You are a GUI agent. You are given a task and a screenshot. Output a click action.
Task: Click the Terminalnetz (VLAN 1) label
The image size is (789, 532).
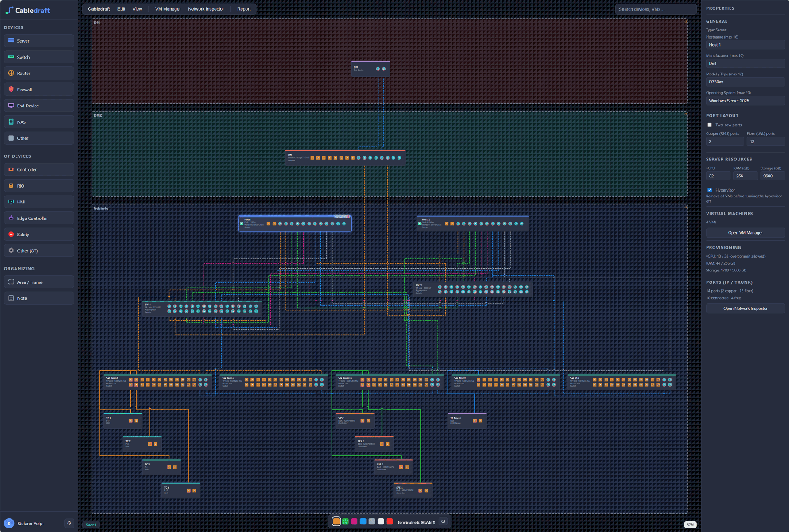click(x=416, y=522)
